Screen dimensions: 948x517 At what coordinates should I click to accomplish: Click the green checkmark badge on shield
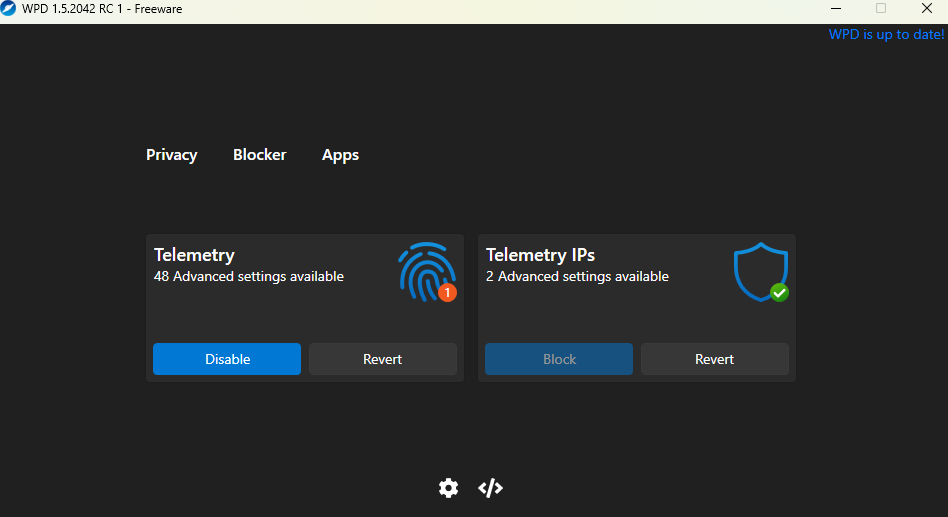point(779,293)
